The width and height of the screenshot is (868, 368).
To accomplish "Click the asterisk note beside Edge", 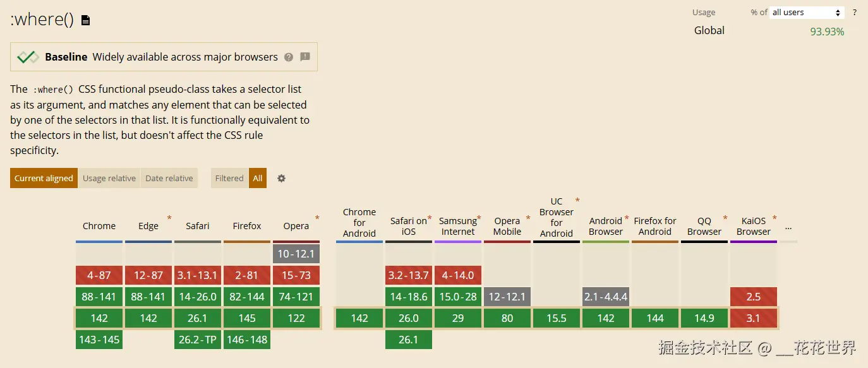I will point(169,218).
